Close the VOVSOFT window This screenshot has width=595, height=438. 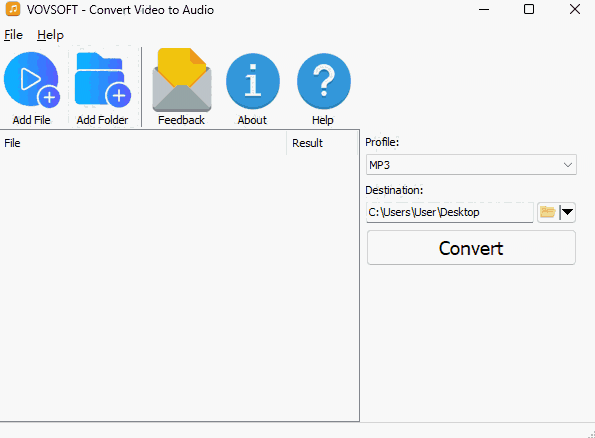575,9
